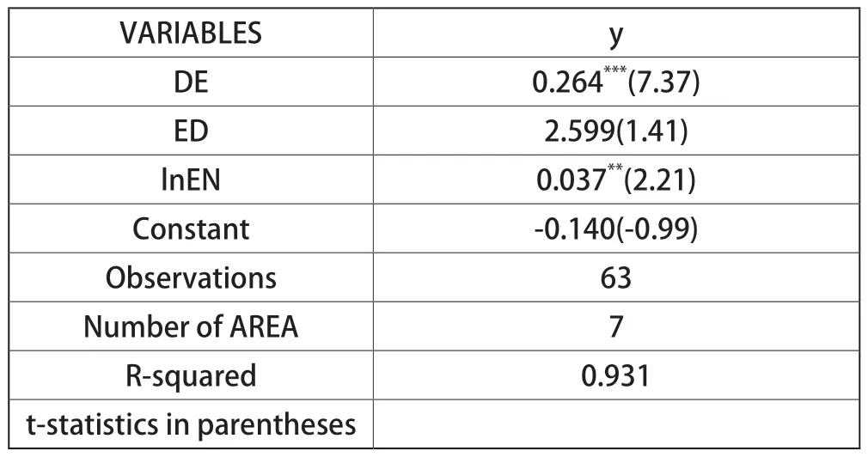Click the ED variable label
This screenshot has width=868, height=457.
(191, 131)
